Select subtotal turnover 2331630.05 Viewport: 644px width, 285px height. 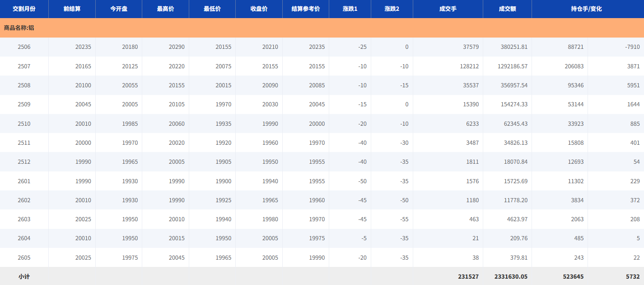[x=511, y=276]
